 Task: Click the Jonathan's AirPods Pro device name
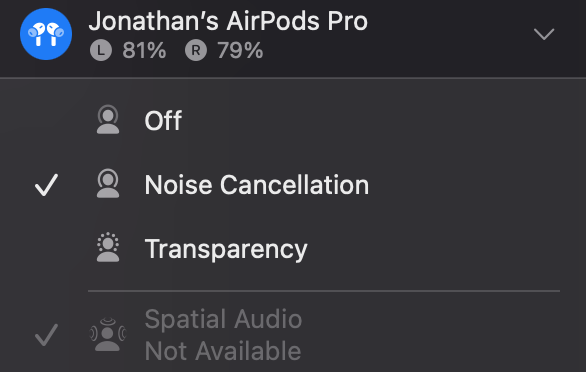pos(228,21)
